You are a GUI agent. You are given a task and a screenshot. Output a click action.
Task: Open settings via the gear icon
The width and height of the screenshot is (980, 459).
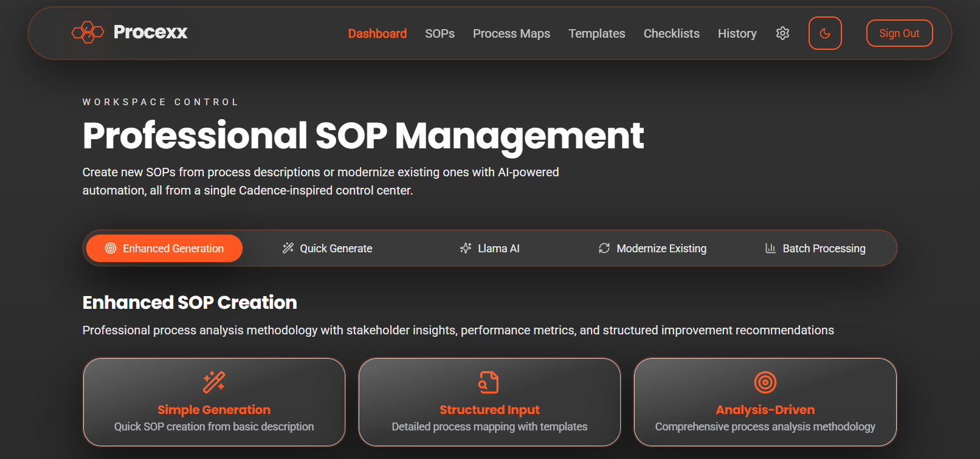point(782,33)
